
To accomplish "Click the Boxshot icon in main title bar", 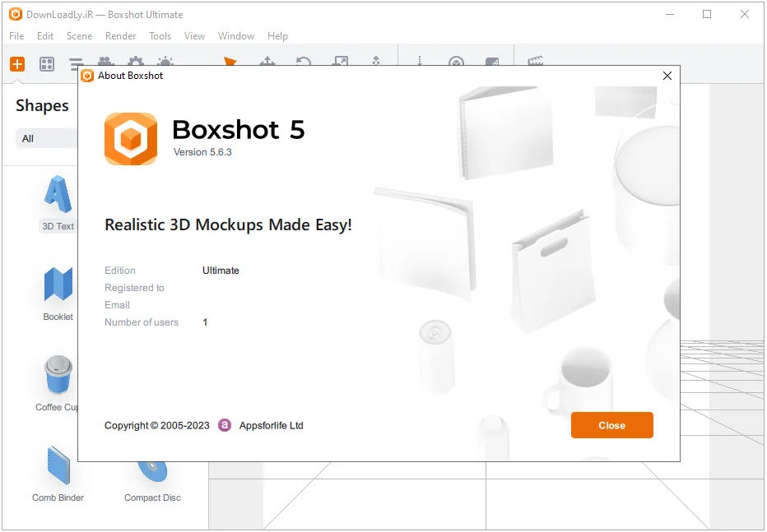I will tap(16, 14).
